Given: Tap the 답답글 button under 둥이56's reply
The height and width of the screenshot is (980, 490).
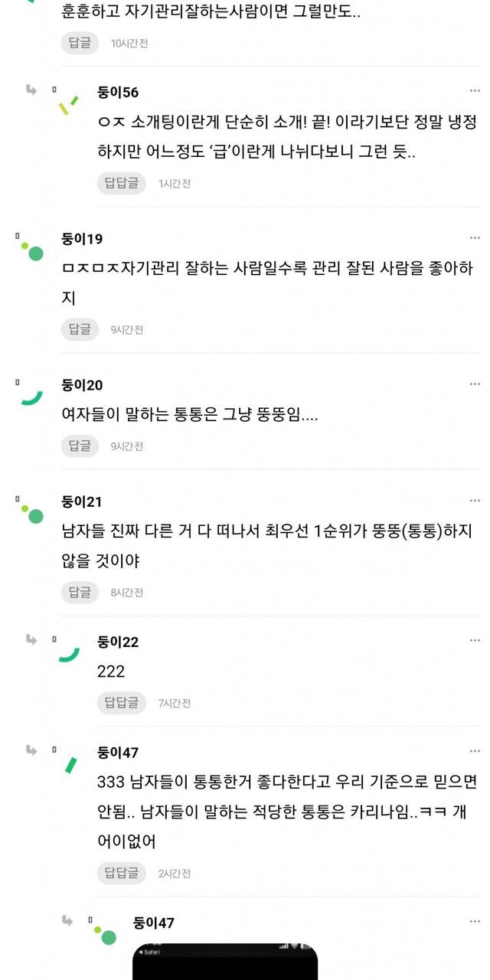Looking at the screenshot, I should [x=121, y=183].
